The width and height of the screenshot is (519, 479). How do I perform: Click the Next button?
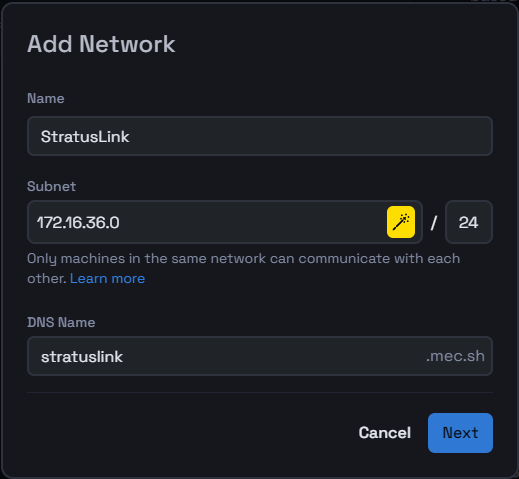(x=460, y=433)
